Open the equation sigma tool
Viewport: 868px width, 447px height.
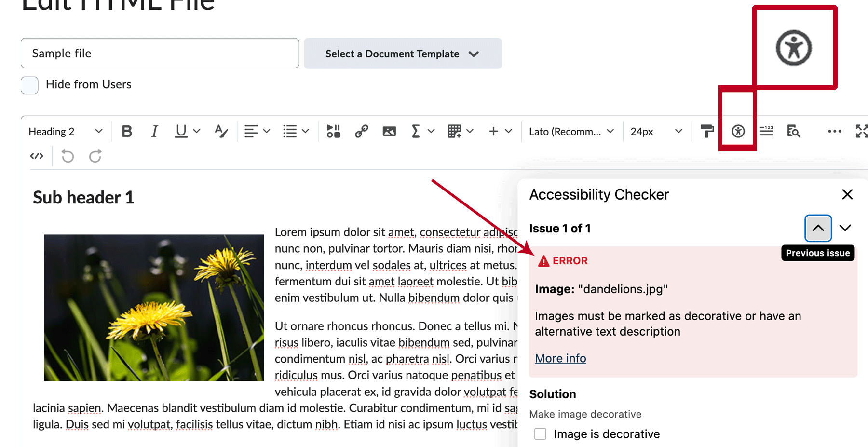pos(415,131)
